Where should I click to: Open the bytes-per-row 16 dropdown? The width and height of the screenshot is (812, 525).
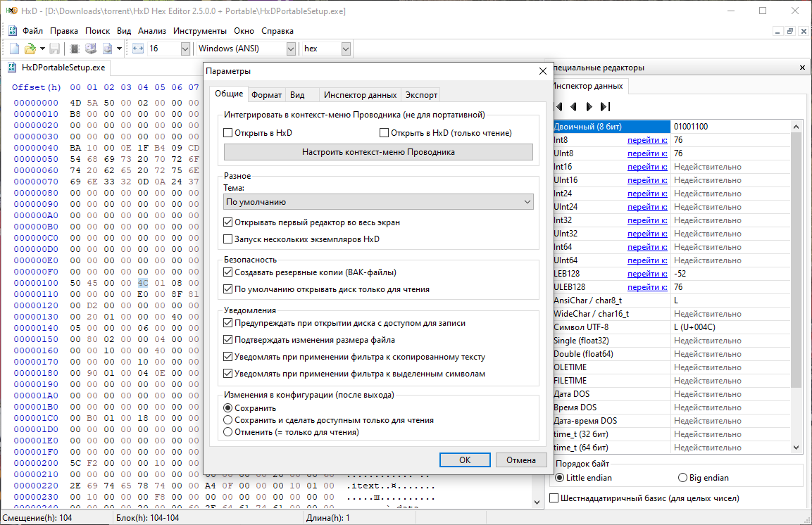click(x=185, y=49)
